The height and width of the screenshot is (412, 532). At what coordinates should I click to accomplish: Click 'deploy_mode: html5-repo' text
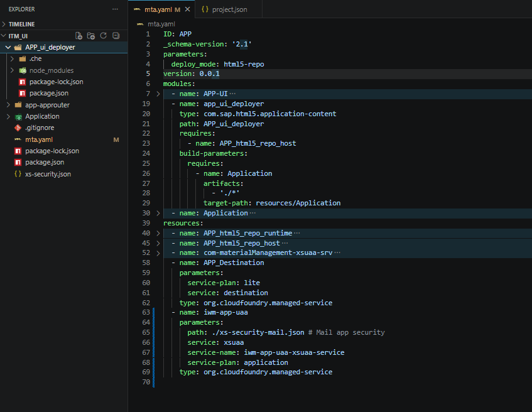pyautogui.click(x=217, y=64)
